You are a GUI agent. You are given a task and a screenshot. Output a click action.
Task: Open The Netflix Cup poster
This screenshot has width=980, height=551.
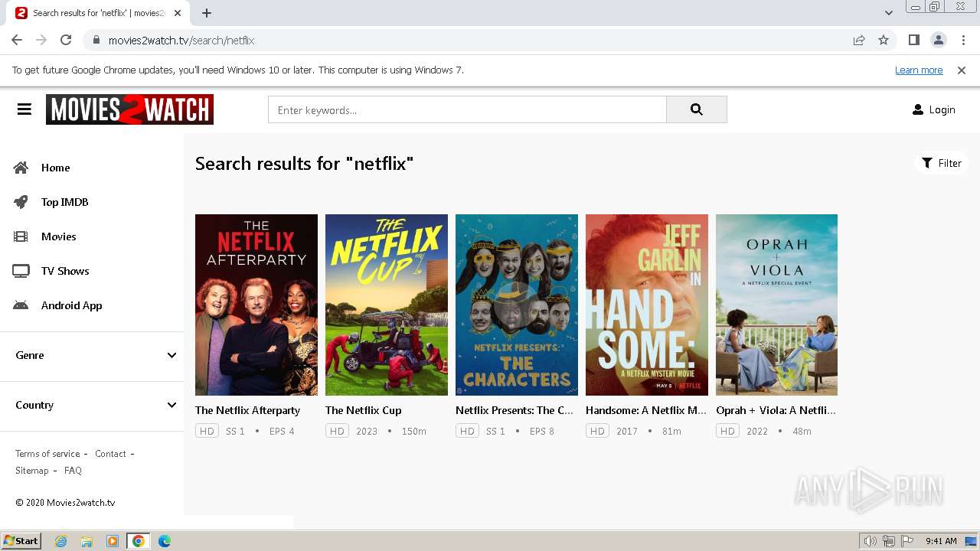coord(387,305)
